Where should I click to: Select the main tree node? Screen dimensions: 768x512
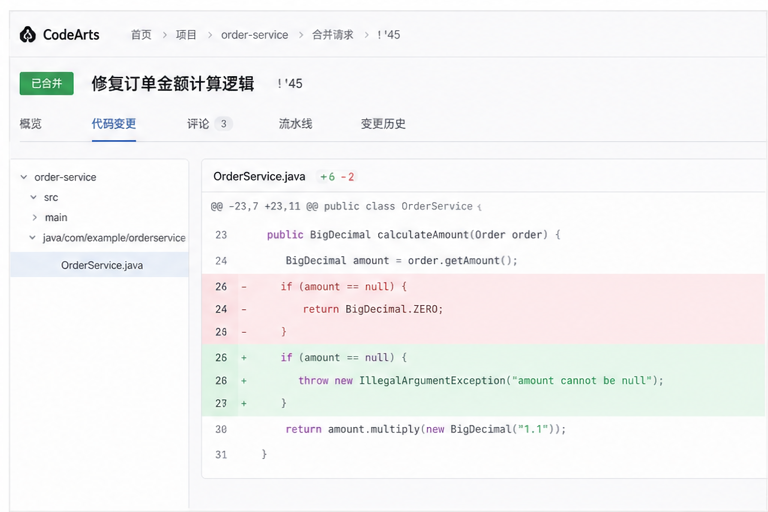(56, 217)
